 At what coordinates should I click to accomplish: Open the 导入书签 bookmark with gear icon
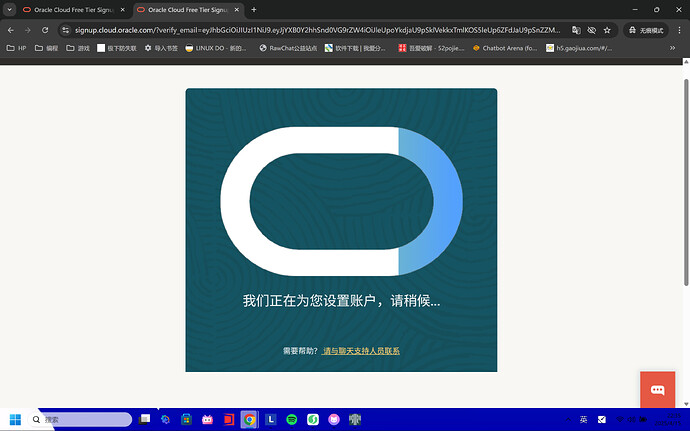pyautogui.click(x=161, y=48)
